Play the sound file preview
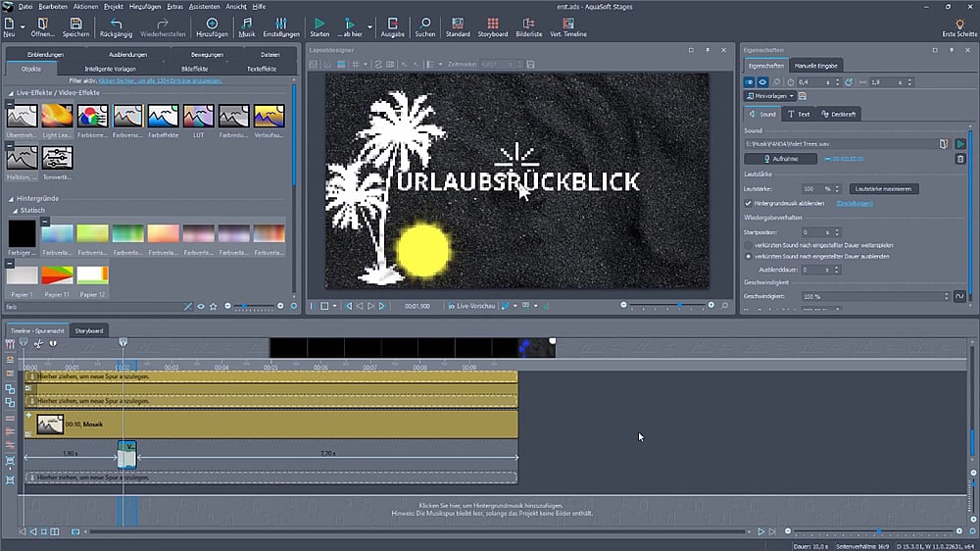Screen dimensions: 980x551 pos(960,144)
